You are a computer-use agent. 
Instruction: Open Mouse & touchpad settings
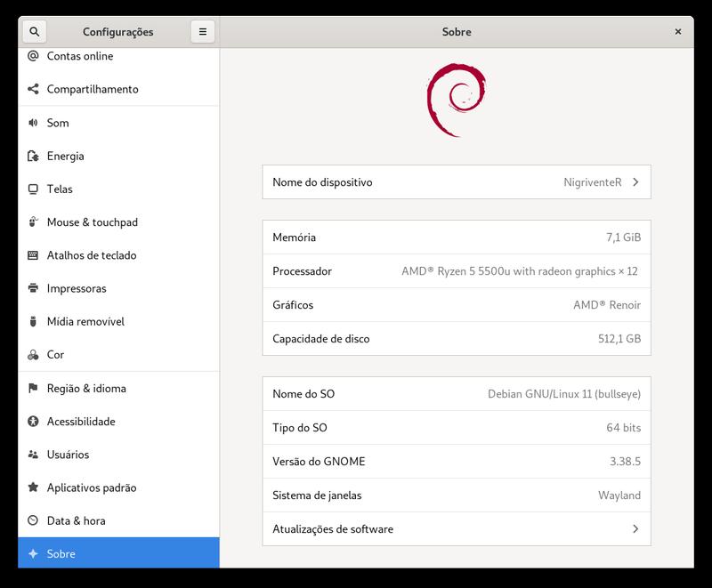point(92,222)
